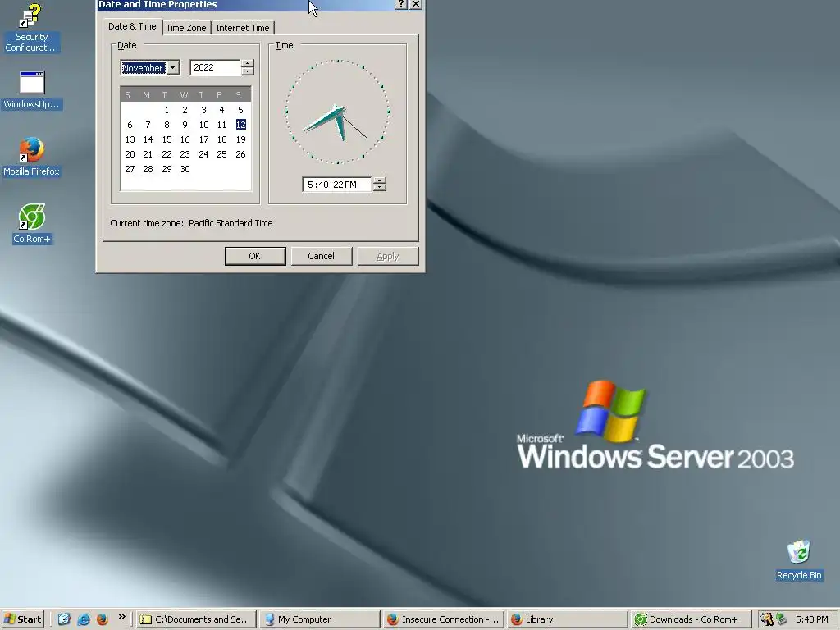Image resolution: width=840 pixels, height=630 pixels.
Task: Click the 2022 year field
Action: pos(215,67)
